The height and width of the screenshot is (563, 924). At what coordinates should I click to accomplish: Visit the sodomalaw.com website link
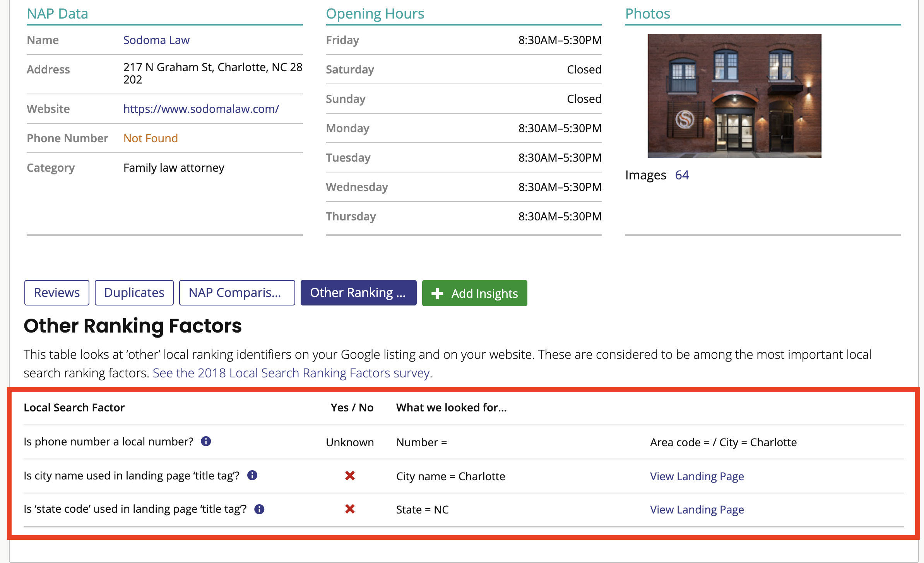(201, 109)
